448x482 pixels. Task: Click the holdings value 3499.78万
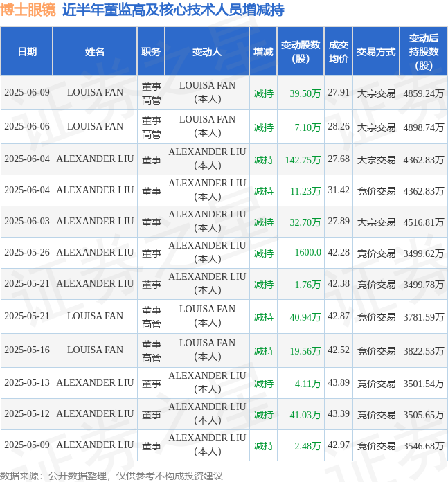click(x=423, y=285)
